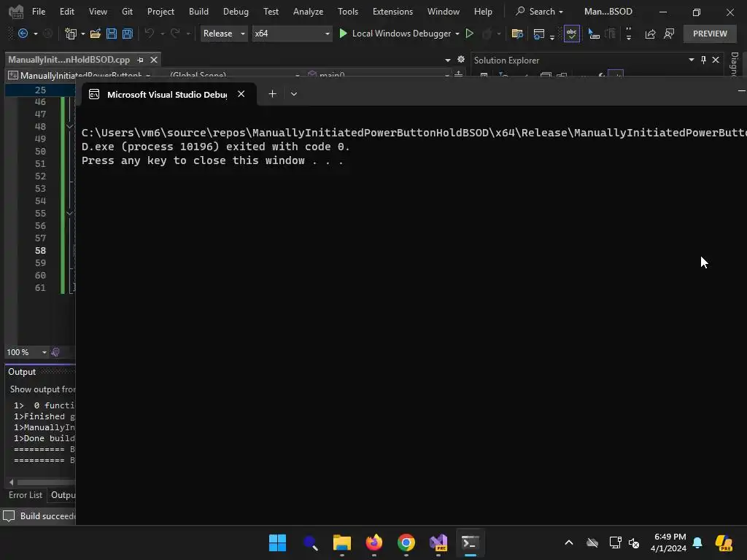Click the cursor-with-box icon next to spell checker

594,34
